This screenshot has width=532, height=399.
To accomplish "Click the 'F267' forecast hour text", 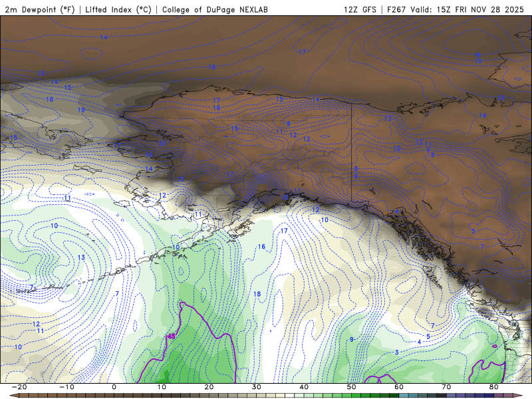I will [396, 9].
